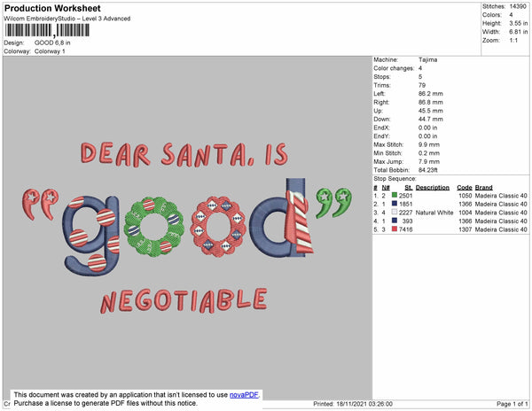Screen dimensions: 532x411
Task: Click the stitches value "14390"
Action: click(x=518, y=6)
